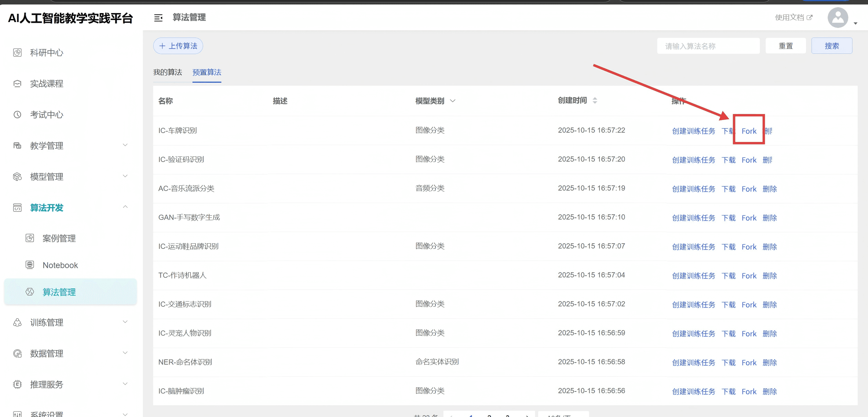Click the 算法名称 search input field
This screenshot has width=868, height=417.
pos(708,46)
